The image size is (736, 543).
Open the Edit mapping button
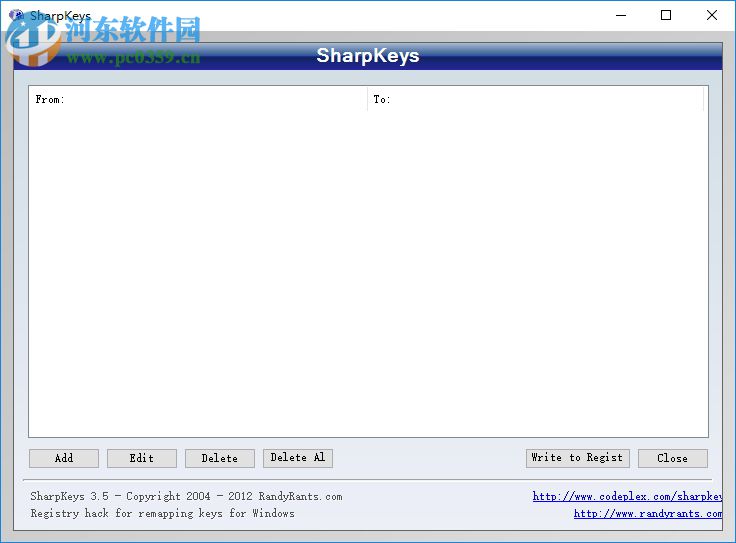[142, 459]
